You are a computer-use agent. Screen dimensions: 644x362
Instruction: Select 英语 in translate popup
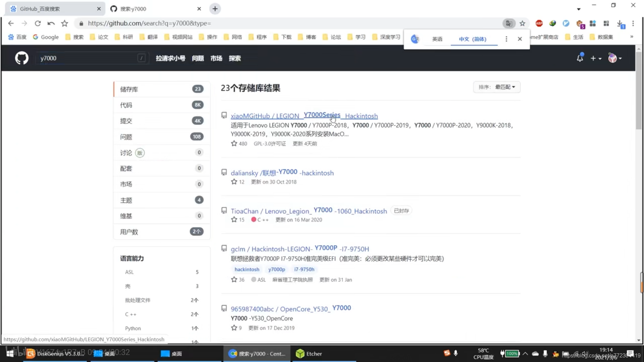437,39
